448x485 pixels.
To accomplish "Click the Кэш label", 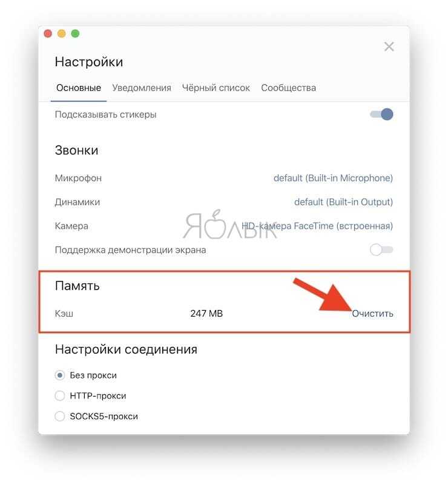I will (64, 314).
